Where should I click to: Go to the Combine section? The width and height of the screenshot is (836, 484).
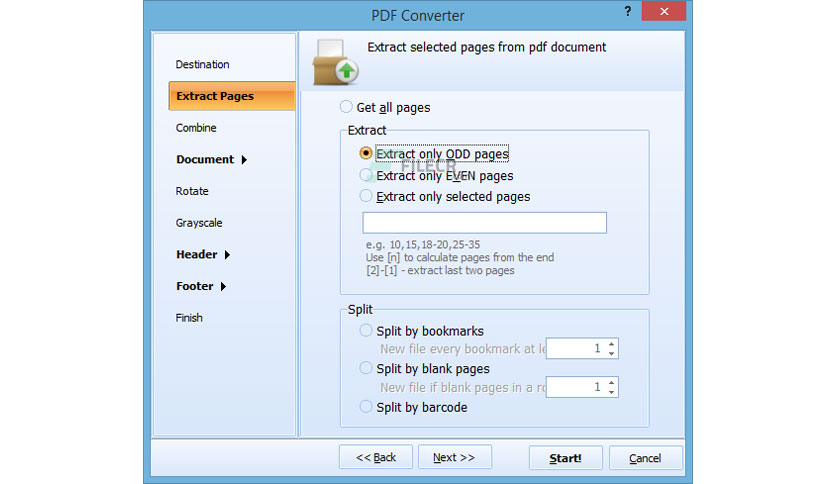[x=196, y=128]
